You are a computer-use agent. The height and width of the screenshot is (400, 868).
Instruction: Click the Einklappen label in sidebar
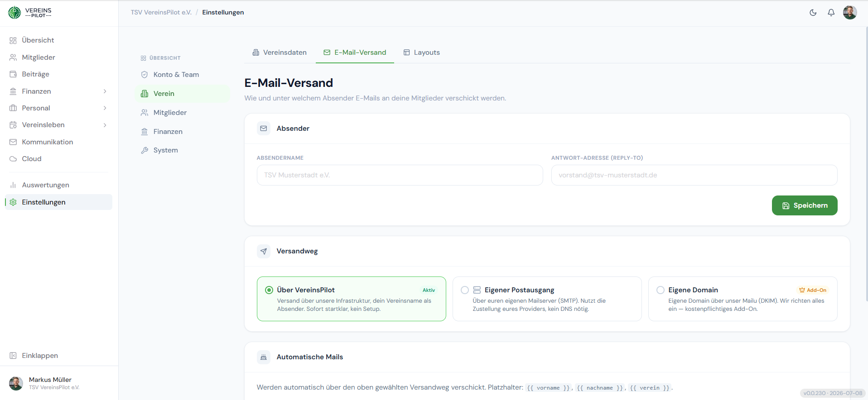(x=40, y=356)
